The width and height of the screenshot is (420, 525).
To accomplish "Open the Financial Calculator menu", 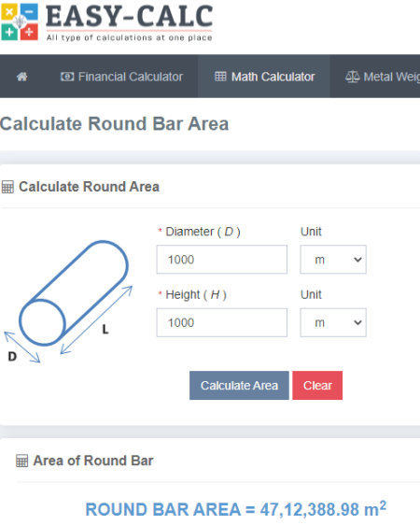I will [x=121, y=77].
